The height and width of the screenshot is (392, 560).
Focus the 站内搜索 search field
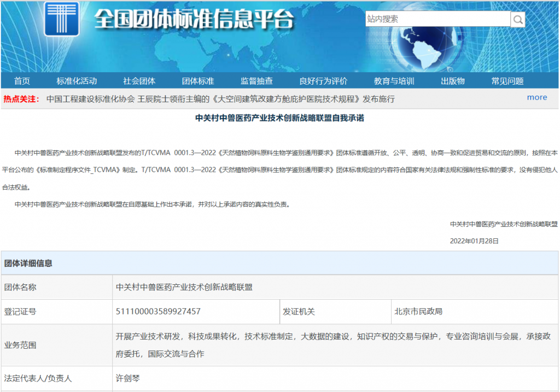click(x=437, y=19)
